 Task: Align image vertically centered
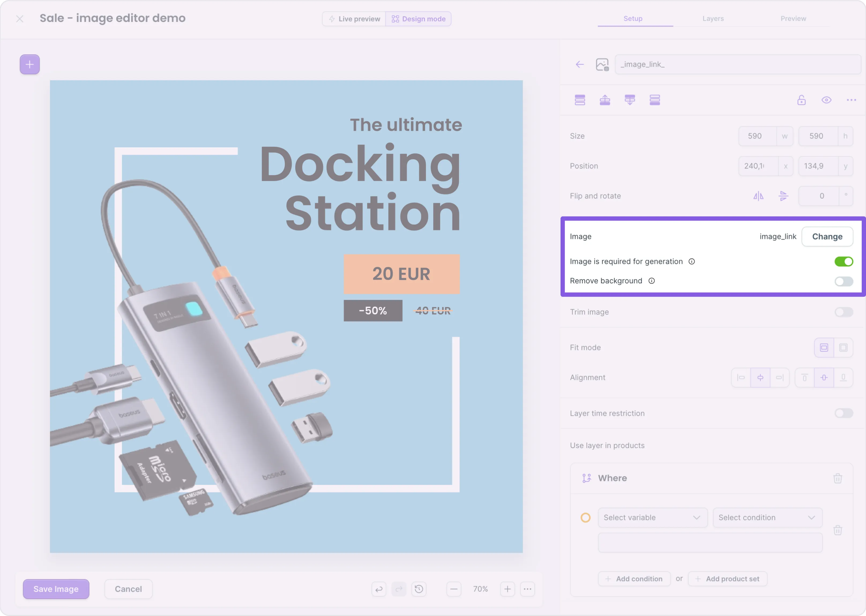point(824,377)
